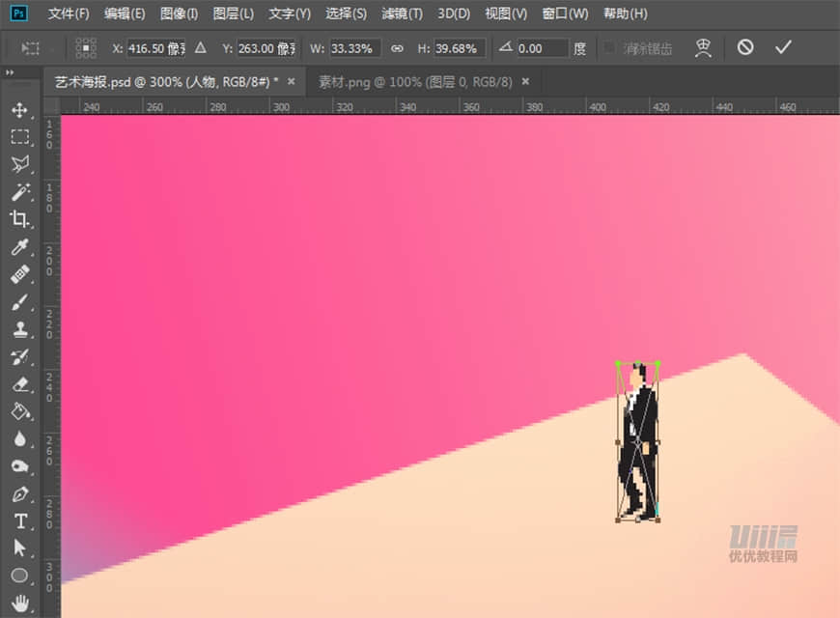Select the Hand tool
Screen dimensions: 840x618
20,604
